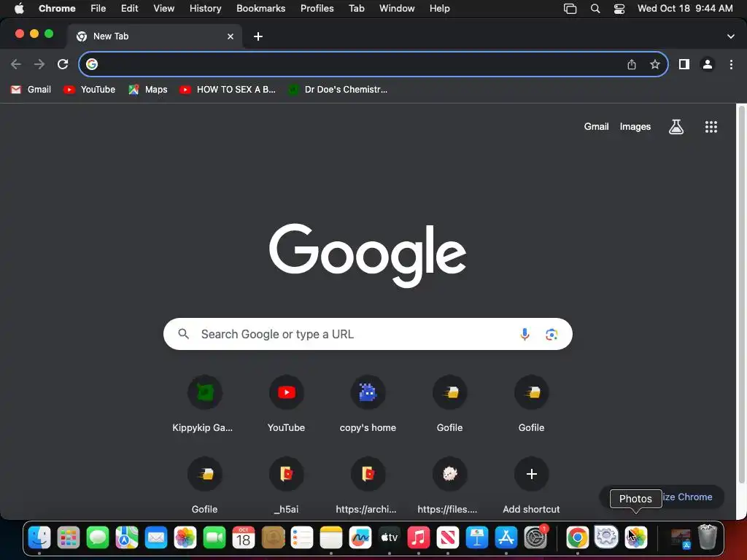
Task: Select the New Tab tab
Action: (155, 36)
